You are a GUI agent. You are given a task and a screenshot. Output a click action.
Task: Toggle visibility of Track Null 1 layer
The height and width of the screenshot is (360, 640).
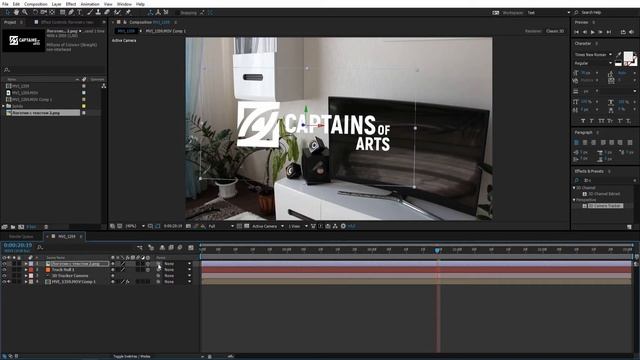point(4,270)
